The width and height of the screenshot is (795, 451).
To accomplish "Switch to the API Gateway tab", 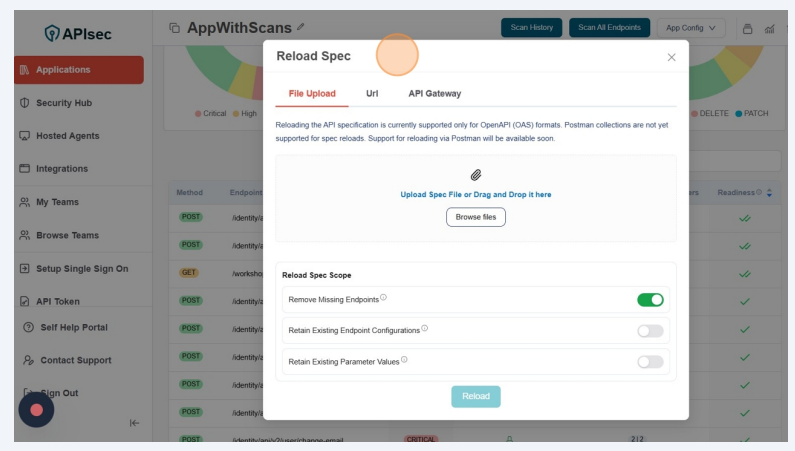I will click(434, 93).
